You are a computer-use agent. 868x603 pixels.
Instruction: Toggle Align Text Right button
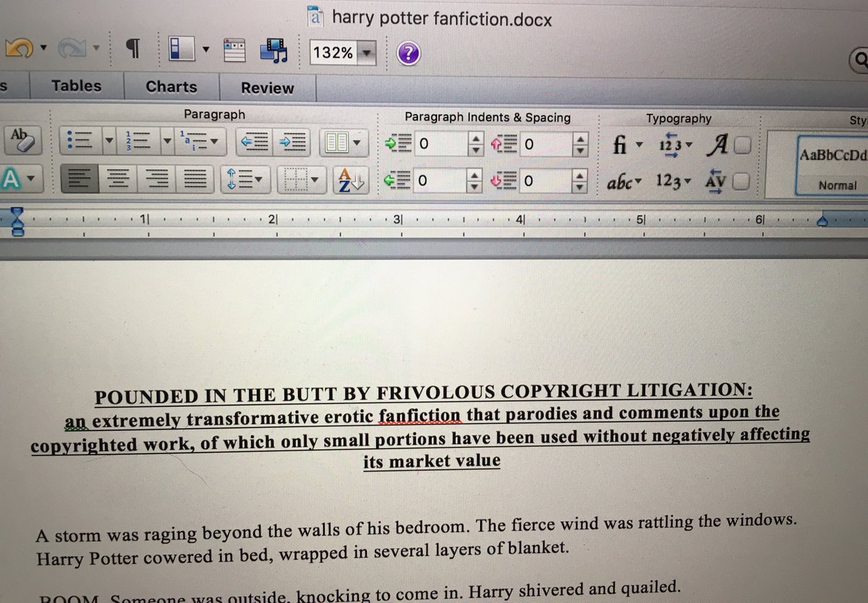(156, 178)
